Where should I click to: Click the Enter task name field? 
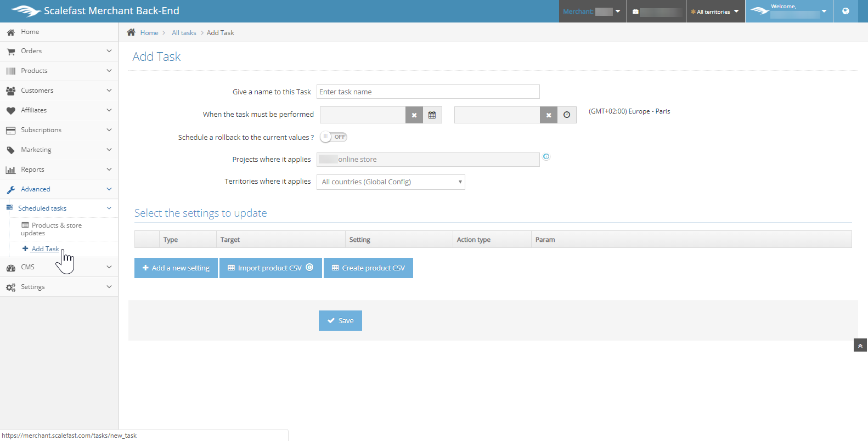click(x=428, y=92)
